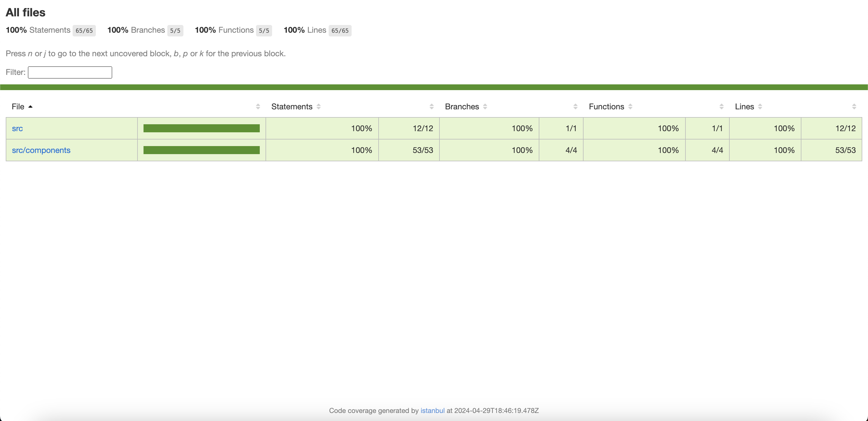Screen dimensions: 868x421
Task: Click src/components branches 4/4 cell
Action: tap(561, 150)
